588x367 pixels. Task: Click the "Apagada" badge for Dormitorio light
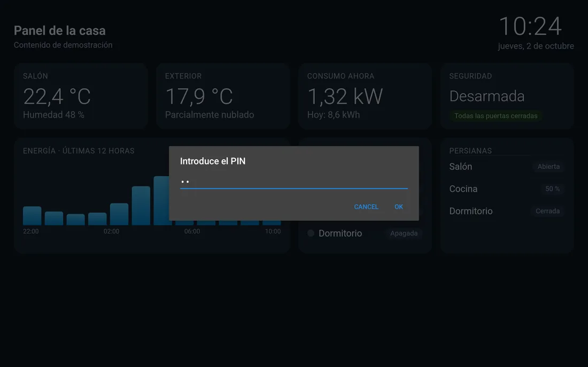(404, 233)
